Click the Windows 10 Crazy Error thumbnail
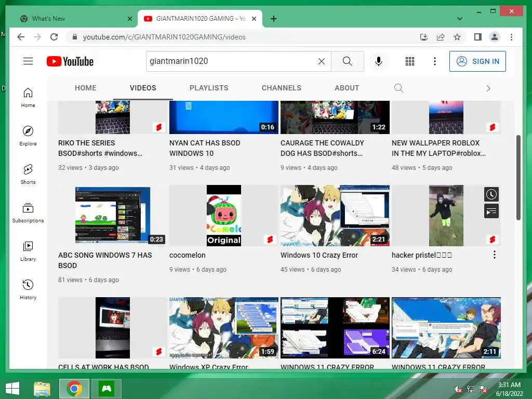The image size is (532, 399). [x=335, y=216]
